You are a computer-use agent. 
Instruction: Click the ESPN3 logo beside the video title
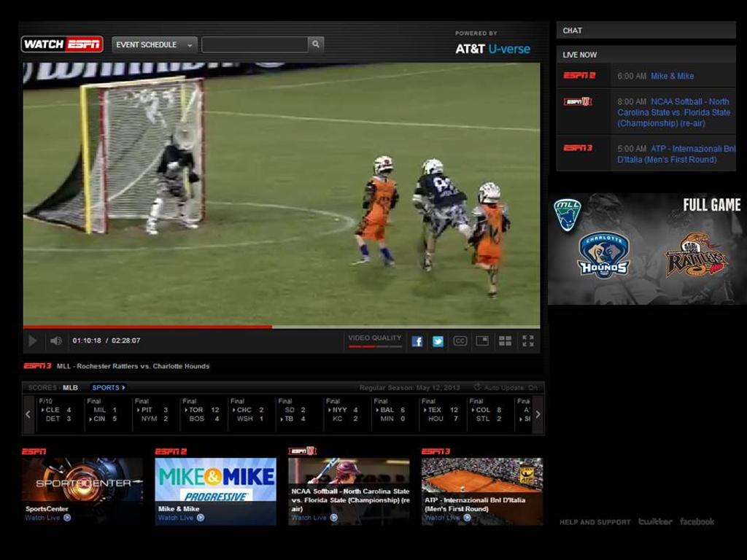coord(38,366)
